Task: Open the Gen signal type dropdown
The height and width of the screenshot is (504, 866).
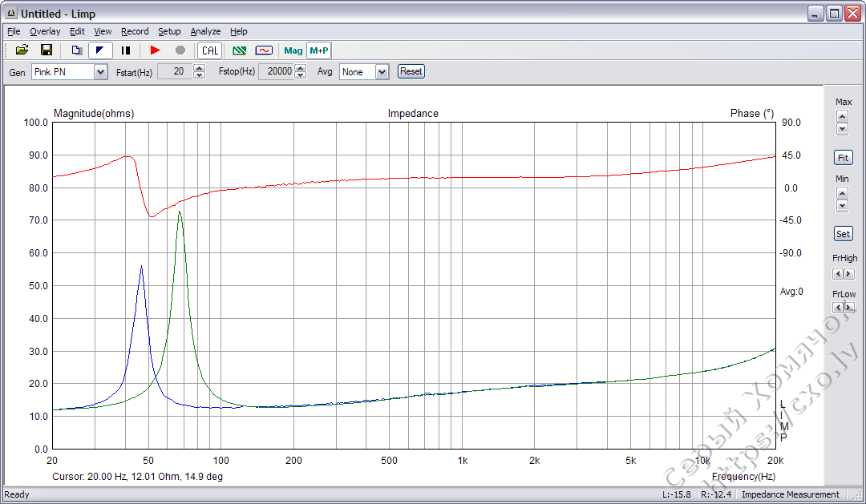Action: tap(99, 71)
